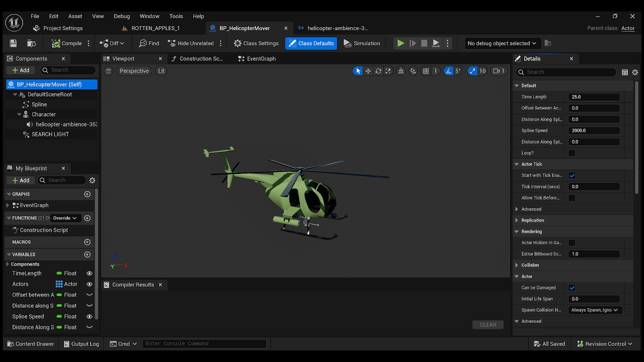Uncheck Can be Damaged under Actor
Image resolution: width=644 pixels, height=362 pixels.
pyautogui.click(x=572, y=287)
